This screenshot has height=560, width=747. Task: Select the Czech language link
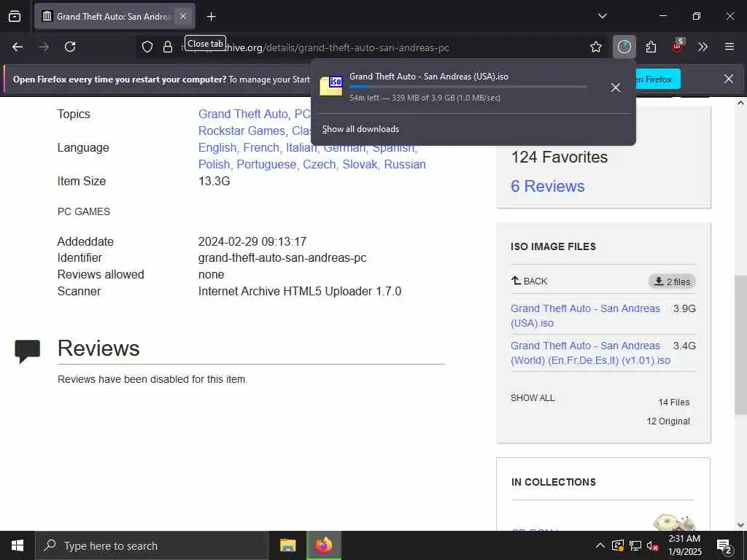[320, 164]
